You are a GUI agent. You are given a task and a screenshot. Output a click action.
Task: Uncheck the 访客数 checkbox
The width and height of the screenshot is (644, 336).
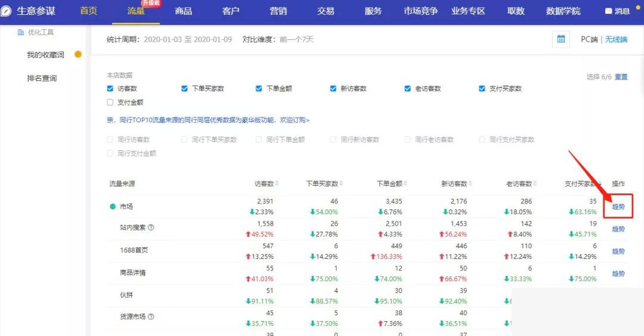tap(110, 89)
